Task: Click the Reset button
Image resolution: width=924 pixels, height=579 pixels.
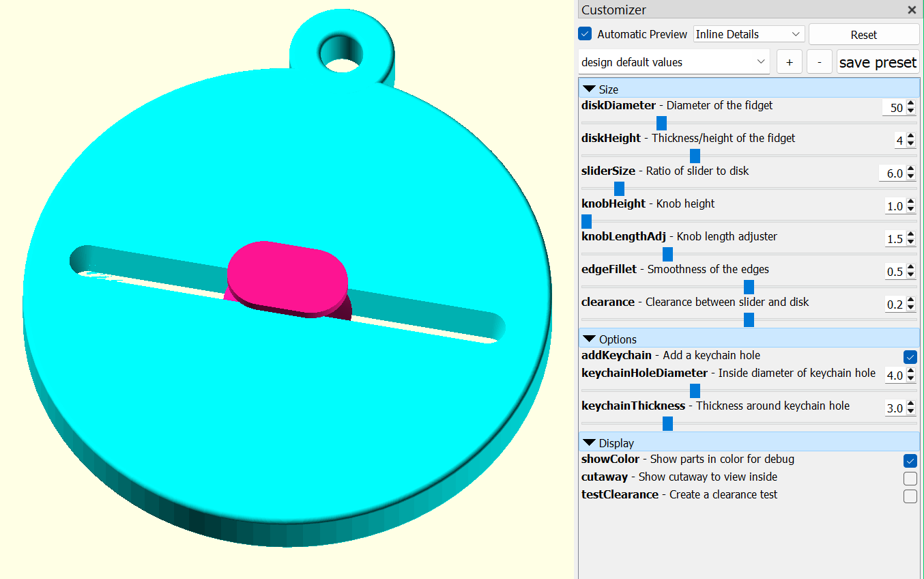Action: tap(864, 35)
